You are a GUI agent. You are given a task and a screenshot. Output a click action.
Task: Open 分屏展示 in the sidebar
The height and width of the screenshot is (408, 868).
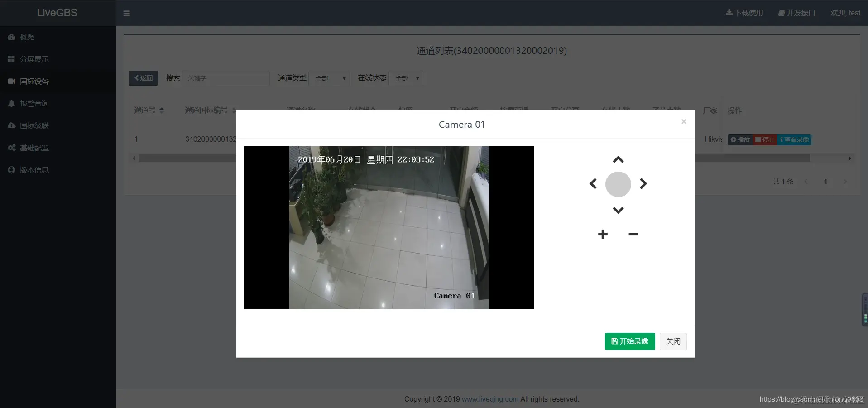coord(58,59)
